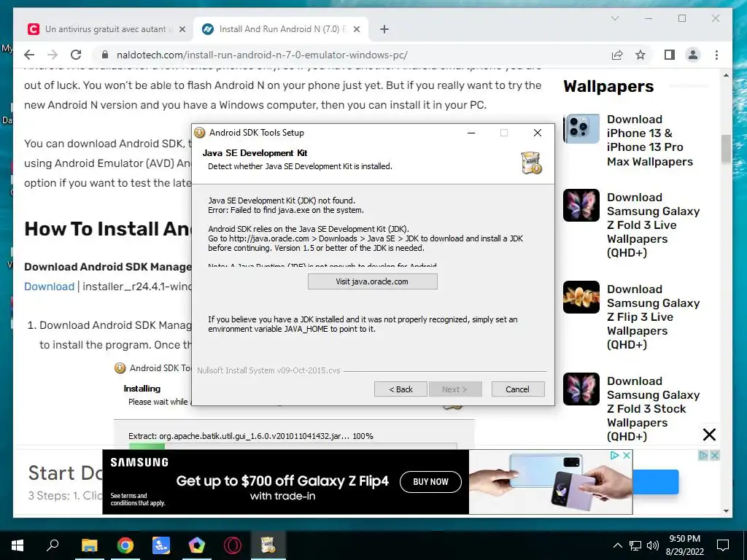
Task: Click the scrollbar up arrow
Action: coord(726,75)
